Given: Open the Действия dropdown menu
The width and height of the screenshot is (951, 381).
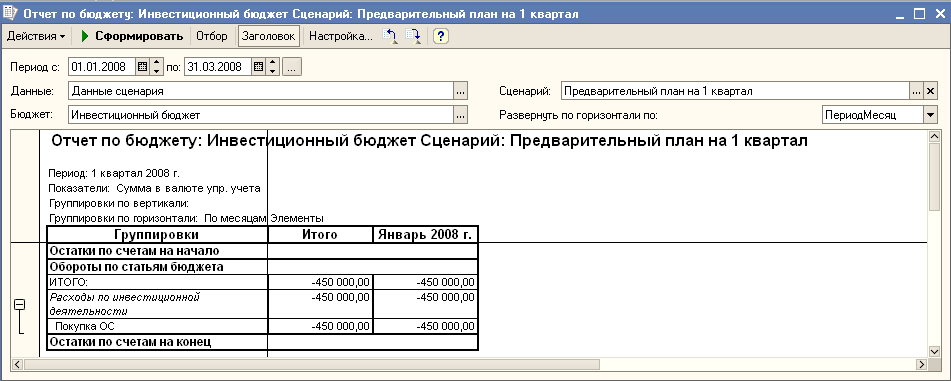Looking at the screenshot, I should (36, 36).
